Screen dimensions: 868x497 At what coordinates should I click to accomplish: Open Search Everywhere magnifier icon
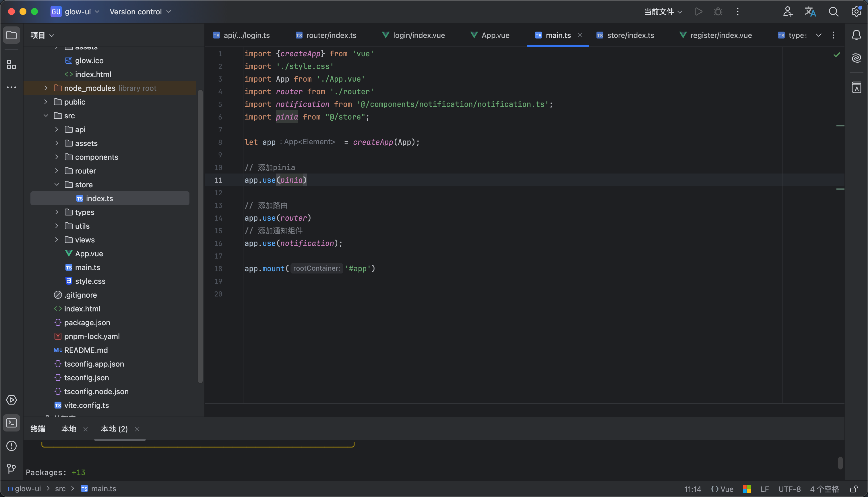(833, 11)
